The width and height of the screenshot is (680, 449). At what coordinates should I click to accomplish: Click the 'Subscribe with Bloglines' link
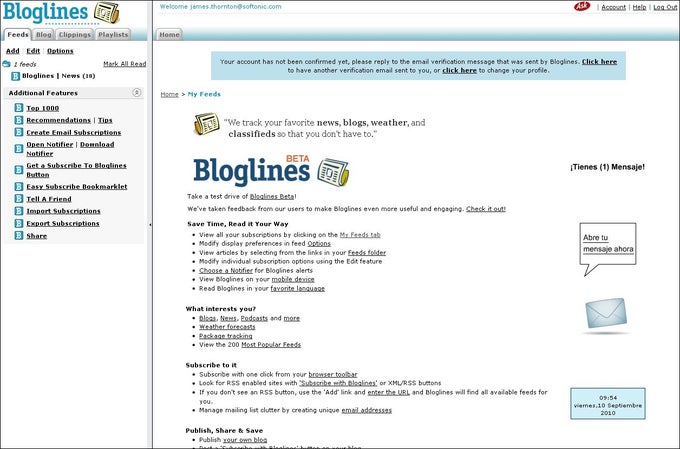[x=338, y=383]
